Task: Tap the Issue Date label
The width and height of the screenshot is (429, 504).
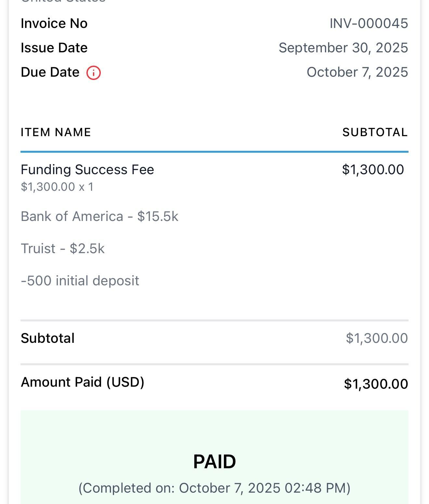Action: click(x=54, y=48)
